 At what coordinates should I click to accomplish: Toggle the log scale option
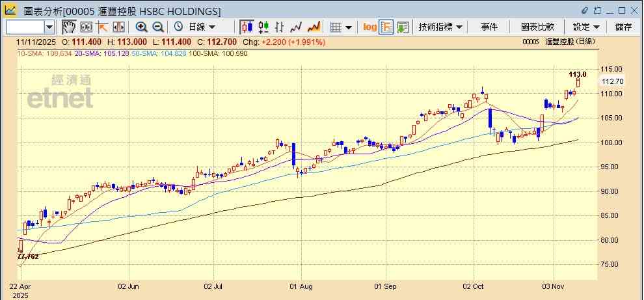point(369,27)
